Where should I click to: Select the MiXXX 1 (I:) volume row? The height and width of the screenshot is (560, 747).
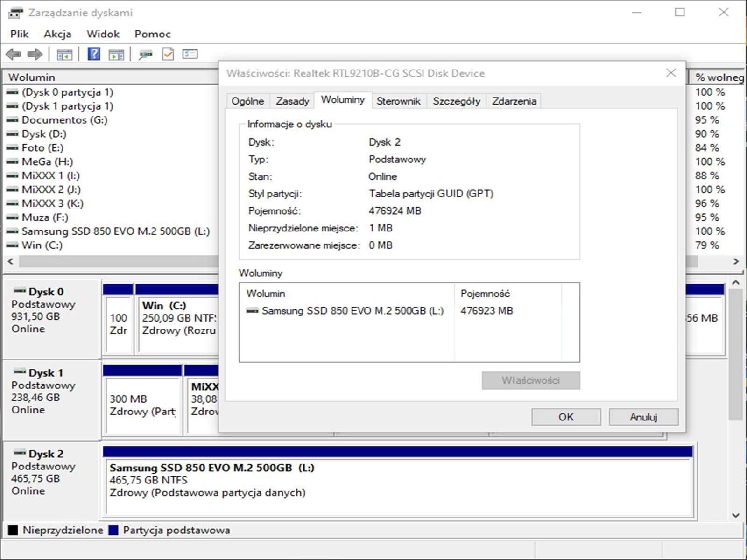pyautogui.click(x=50, y=176)
